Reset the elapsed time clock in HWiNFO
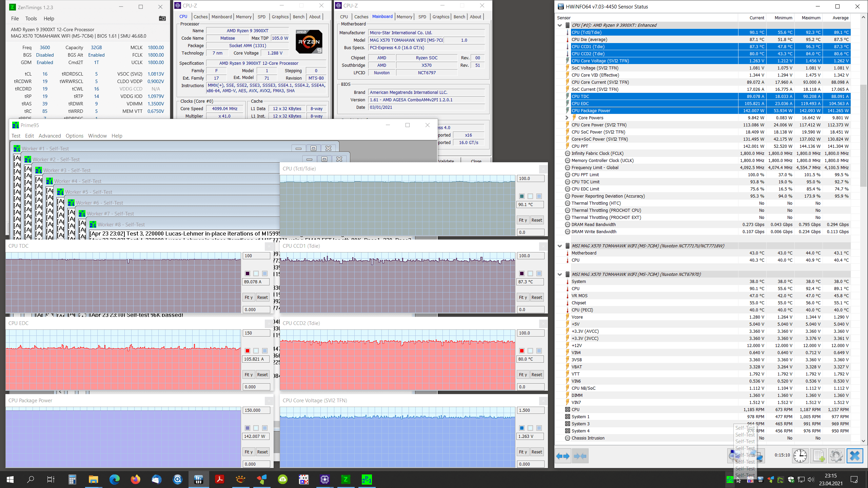Image resolution: width=868 pixels, height=488 pixels. (800, 456)
